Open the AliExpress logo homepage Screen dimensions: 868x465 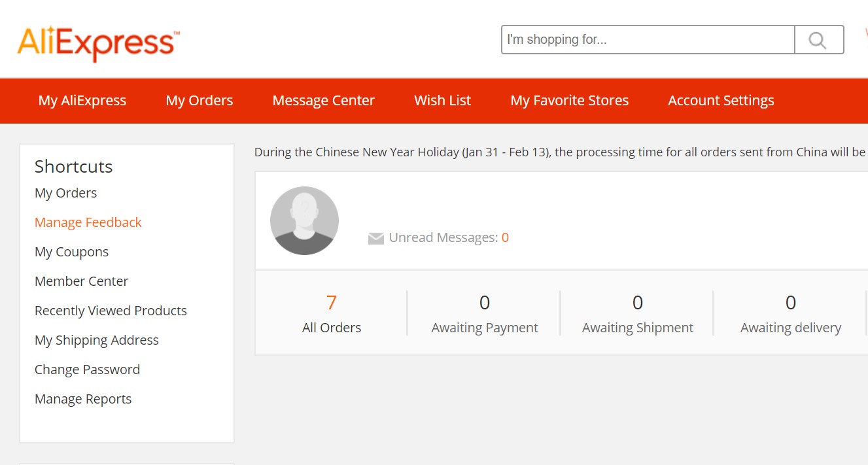pyautogui.click(x=99, y=43)
